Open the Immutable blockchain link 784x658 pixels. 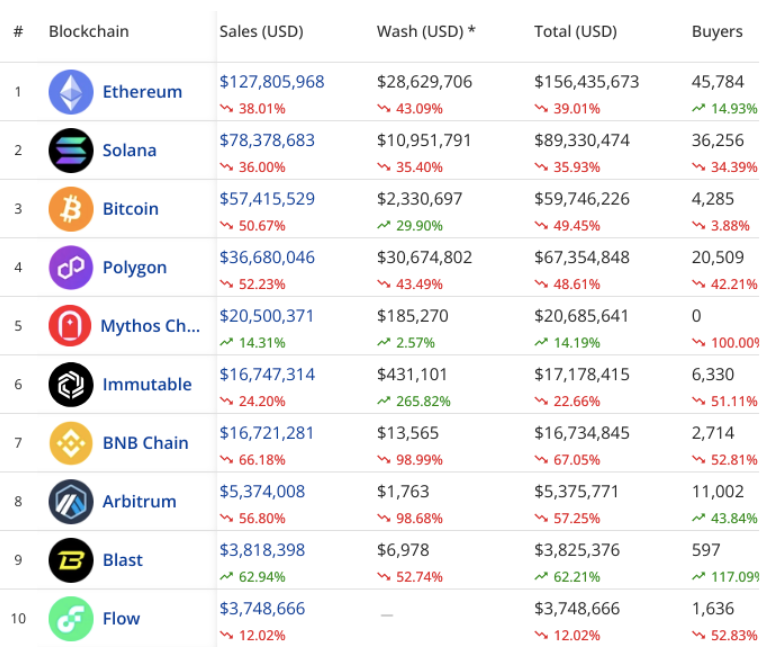tap(147, 384)
